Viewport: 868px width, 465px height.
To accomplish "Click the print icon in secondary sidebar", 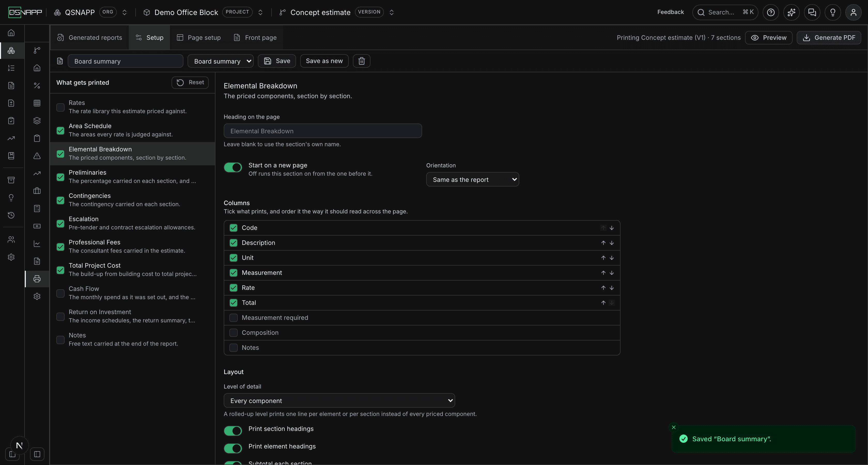I will (x=37, y=279).
